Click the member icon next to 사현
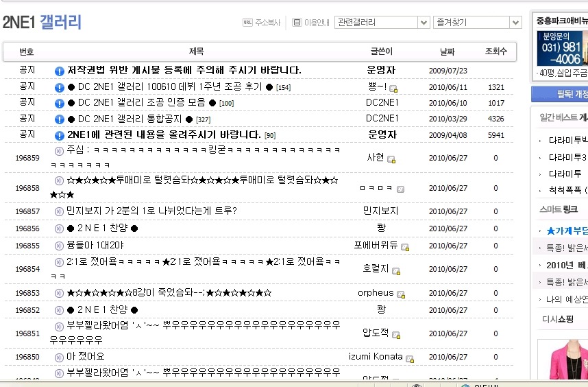The height and width of the screenshot is (387, 588). click(x=391, y=159)
